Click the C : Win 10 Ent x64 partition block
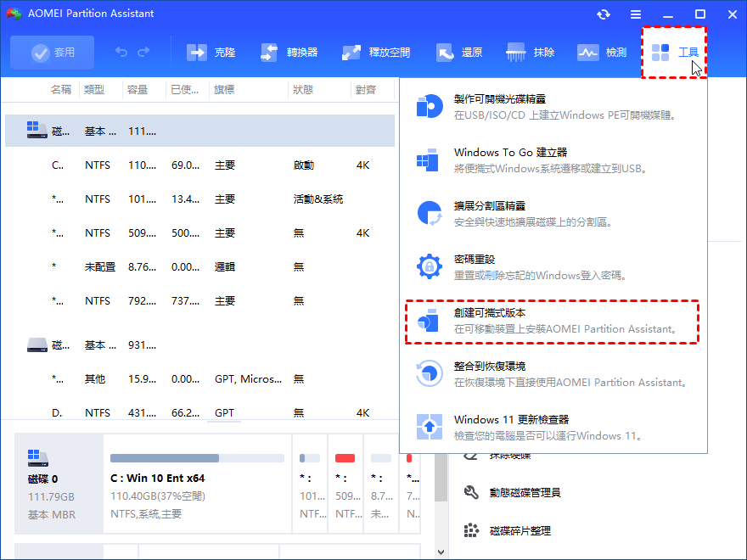Screen dimensions: 747x560 (x=197, y=484)
